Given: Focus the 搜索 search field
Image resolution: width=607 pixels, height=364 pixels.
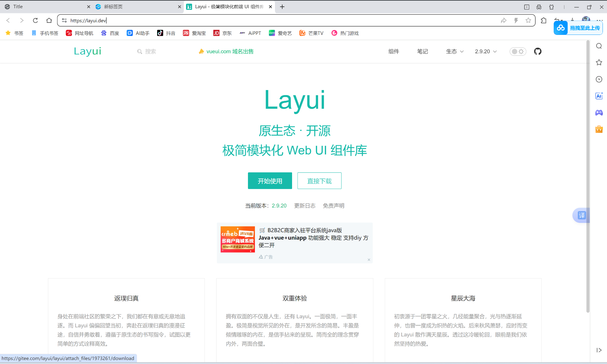Looking at the screenshot, I should coord(147,51).
